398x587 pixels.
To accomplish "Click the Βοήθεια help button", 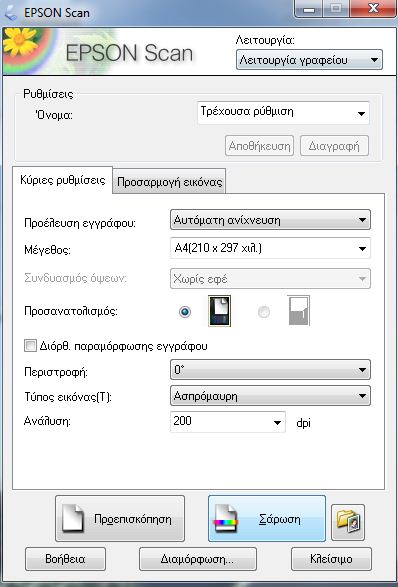I will 66,559.
